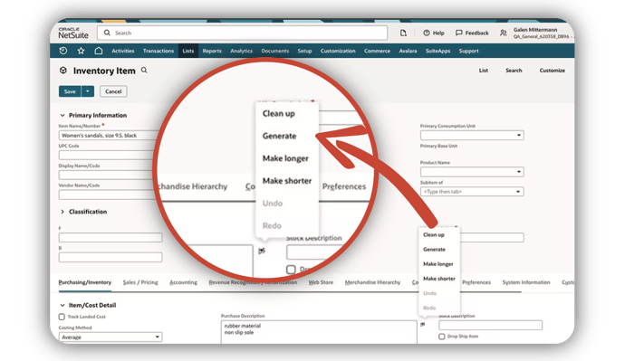Click the search magnifier in global search
The width and height of the screenshot is (644, 361).
click(107, 33)
